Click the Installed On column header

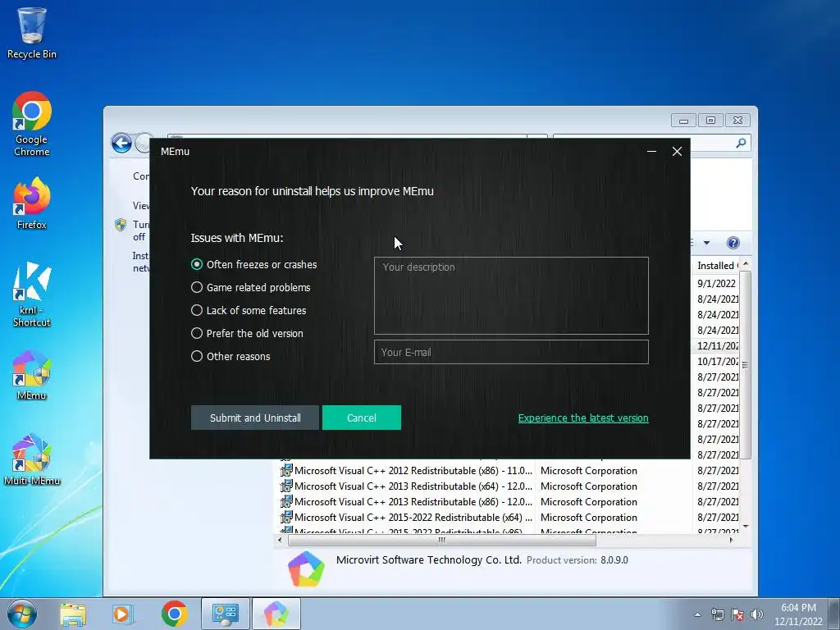717,266
